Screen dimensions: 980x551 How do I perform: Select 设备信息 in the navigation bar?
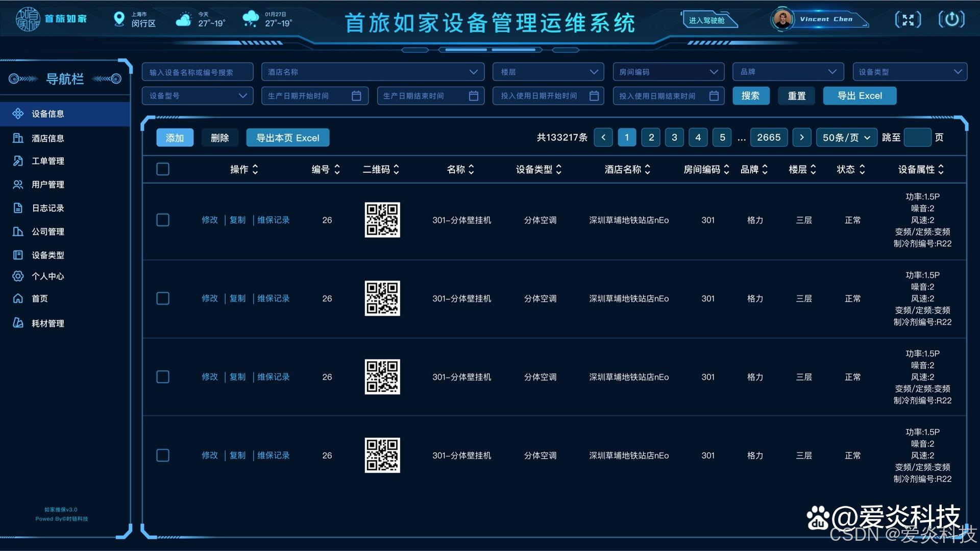point(65,114)
